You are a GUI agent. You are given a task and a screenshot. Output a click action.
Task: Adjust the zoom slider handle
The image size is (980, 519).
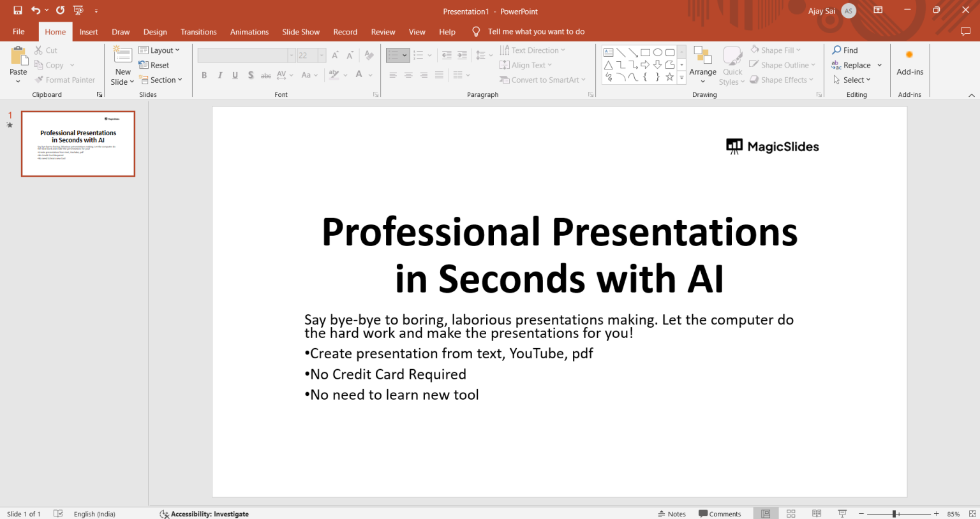click(895, 513)
